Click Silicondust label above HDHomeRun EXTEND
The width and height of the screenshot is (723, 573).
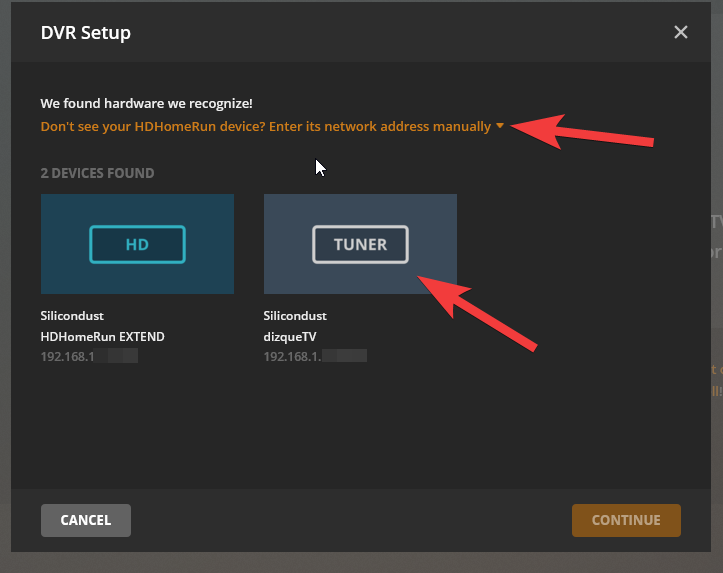[x=72, y=316]
